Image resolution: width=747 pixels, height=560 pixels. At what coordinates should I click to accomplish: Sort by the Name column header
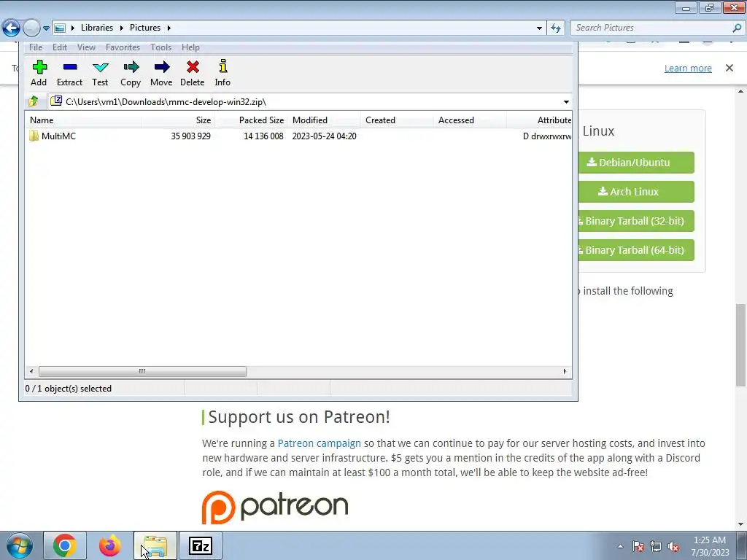click(83, 120)
